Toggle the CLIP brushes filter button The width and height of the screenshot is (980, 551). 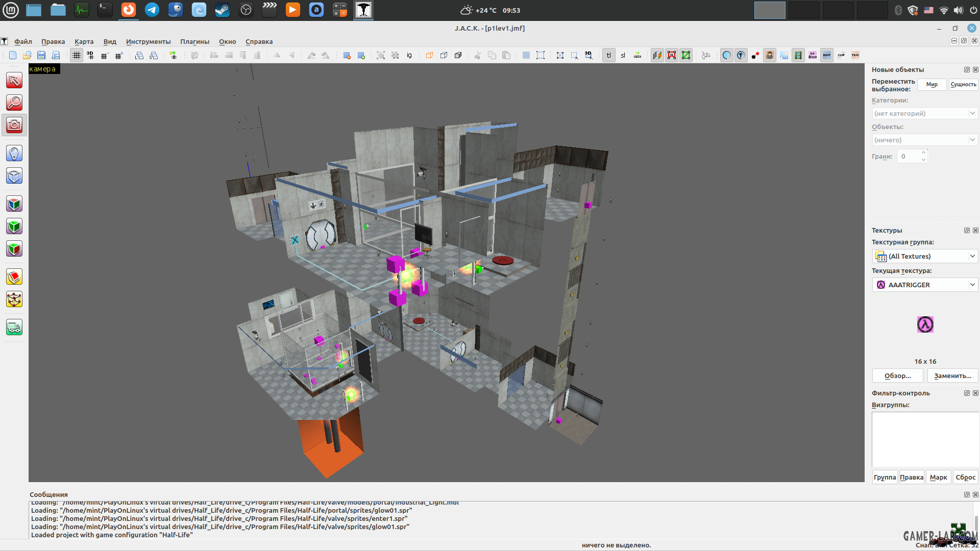[x=841, y=55]
